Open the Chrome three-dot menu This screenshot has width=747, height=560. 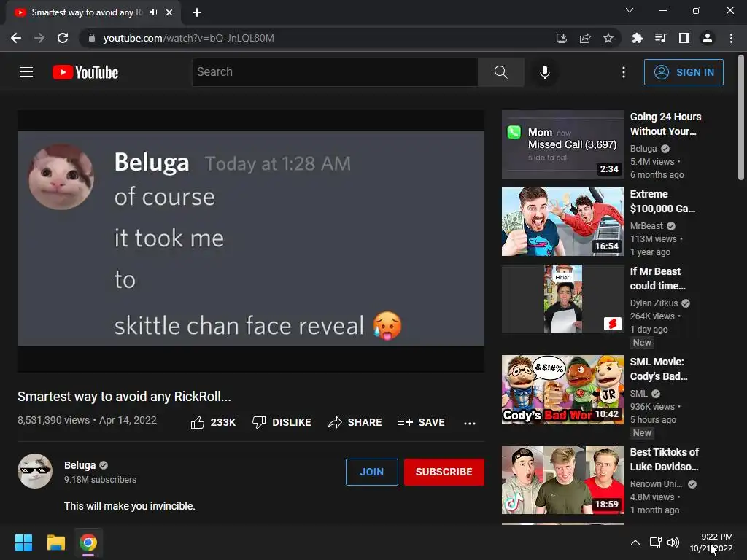point(731,38)
